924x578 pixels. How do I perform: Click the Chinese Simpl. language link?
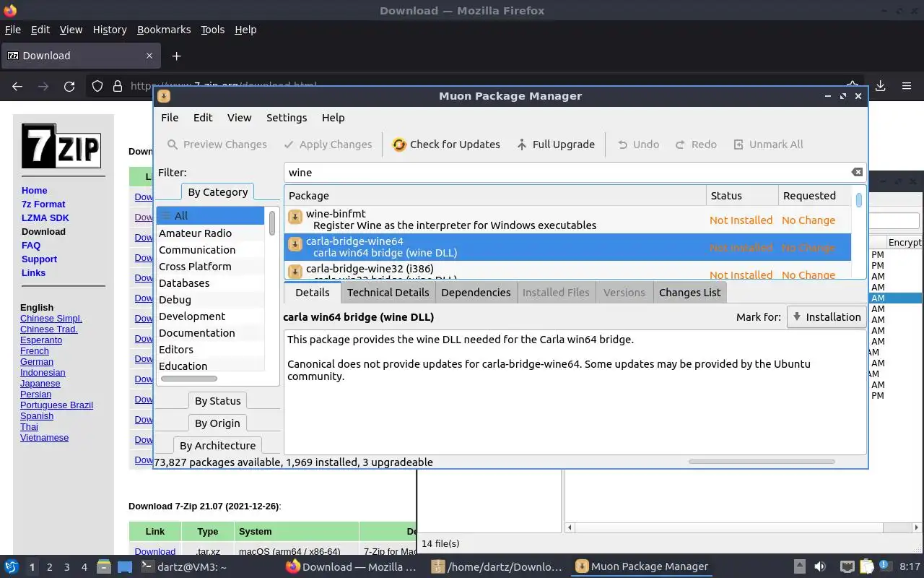pyautogui.click(x=51, y=318)
